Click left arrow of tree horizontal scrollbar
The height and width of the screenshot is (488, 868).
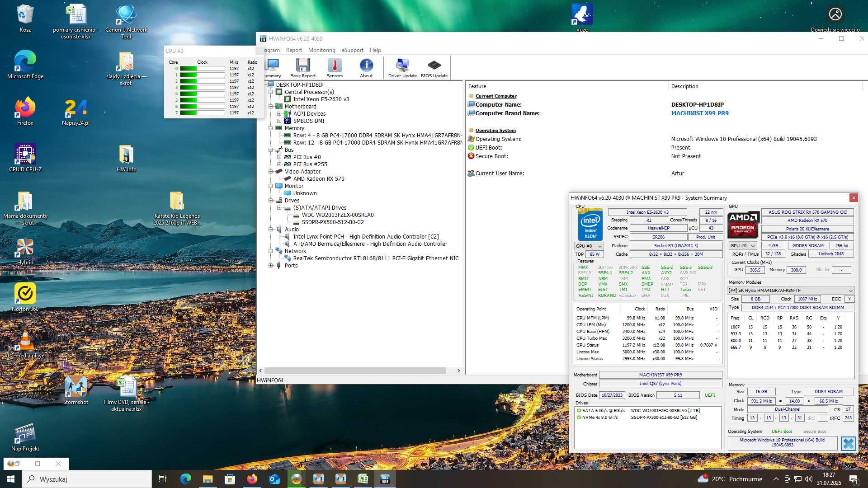260,371
